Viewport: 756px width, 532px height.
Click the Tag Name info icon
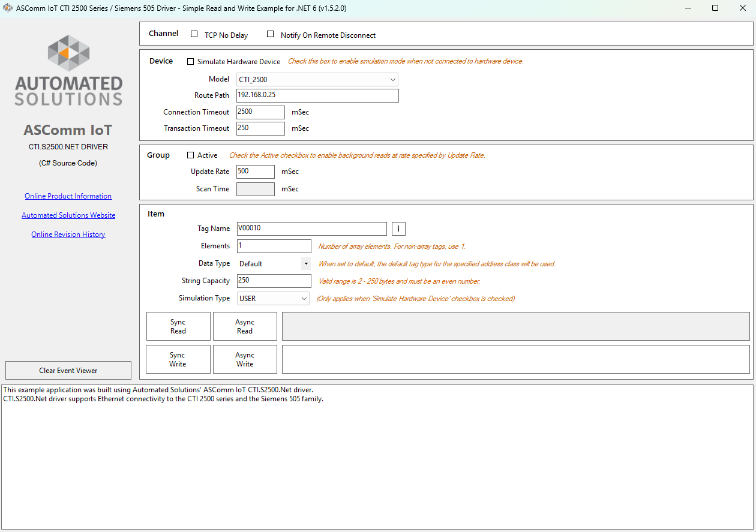tap(398, 229)
